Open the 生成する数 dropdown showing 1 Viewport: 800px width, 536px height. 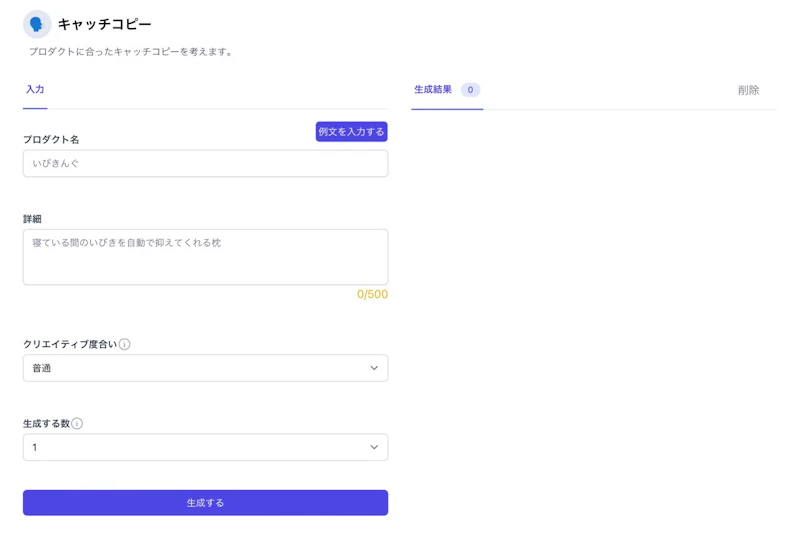[x=205, y=447]
